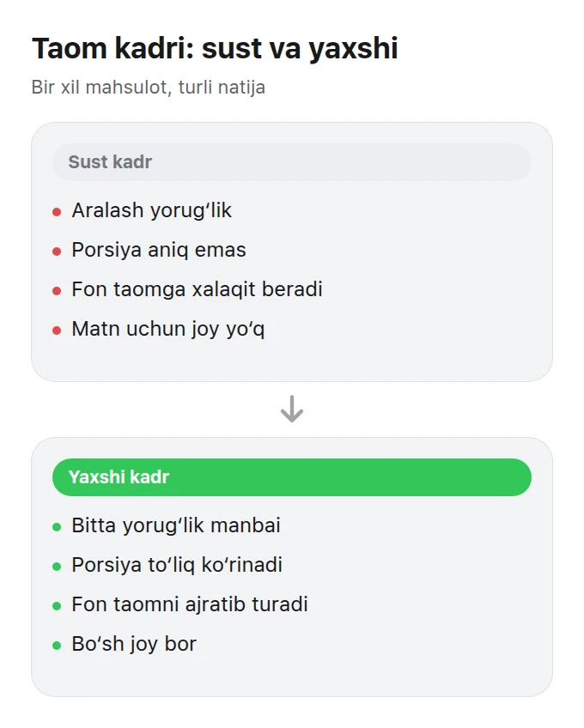Select the green bullet by Fon taomni ajratib turadi

coord(57,606)
